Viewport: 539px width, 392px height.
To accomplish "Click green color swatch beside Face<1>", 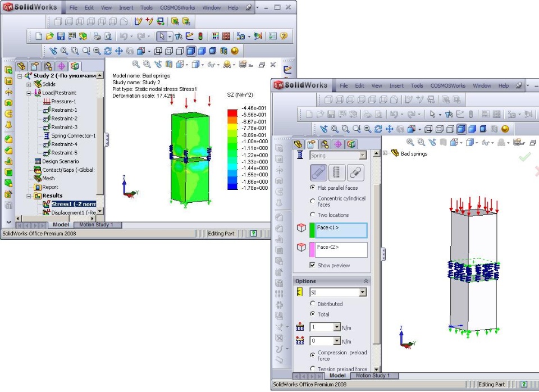I will (x=312, y=230).
